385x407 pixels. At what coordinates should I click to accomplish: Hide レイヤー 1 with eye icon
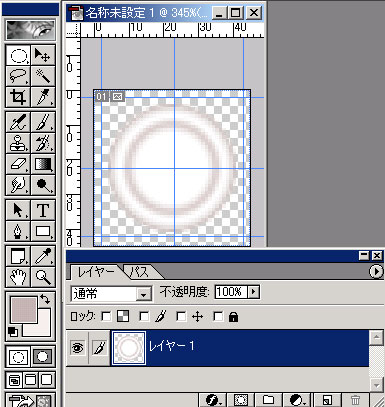click(x=77, y=348)
